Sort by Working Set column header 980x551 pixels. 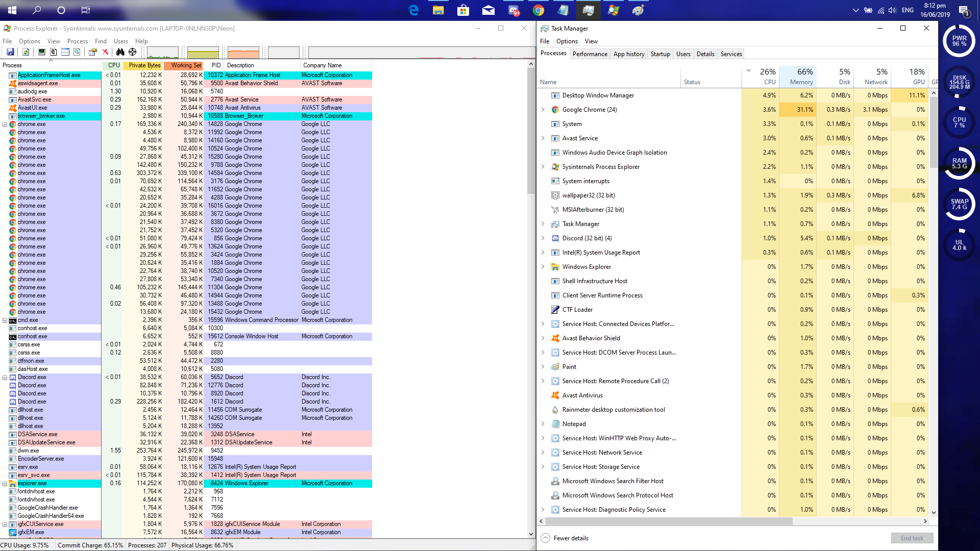tap(184, 65)
